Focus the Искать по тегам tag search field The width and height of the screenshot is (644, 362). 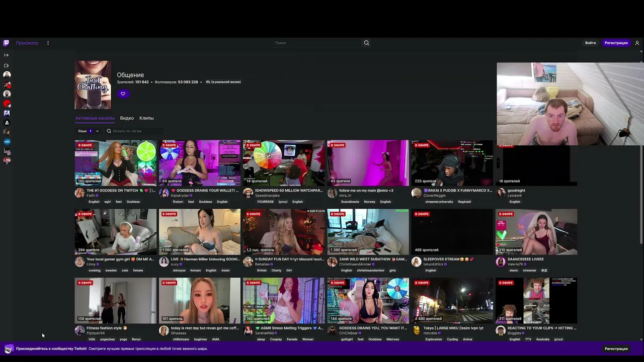(134, 131)
